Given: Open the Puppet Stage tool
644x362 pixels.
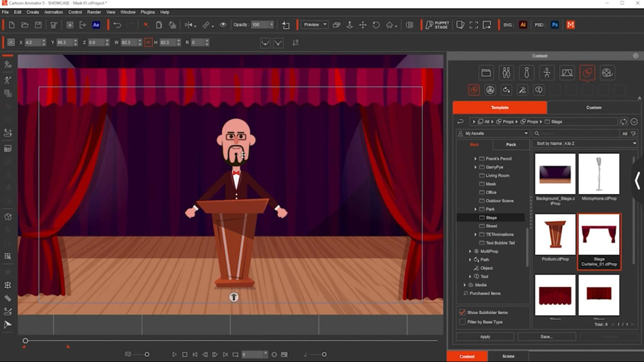Looking at the screenshot, I should [x=437, y=25].
